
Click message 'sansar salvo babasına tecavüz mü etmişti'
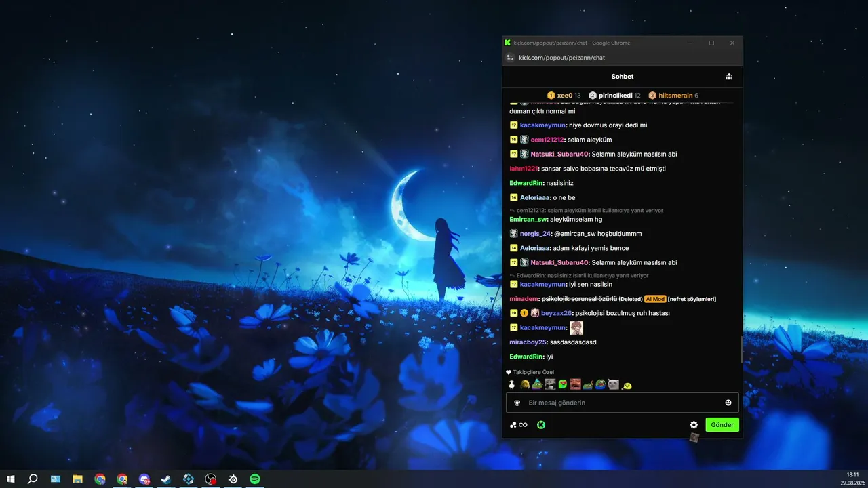tap(604, 169)
